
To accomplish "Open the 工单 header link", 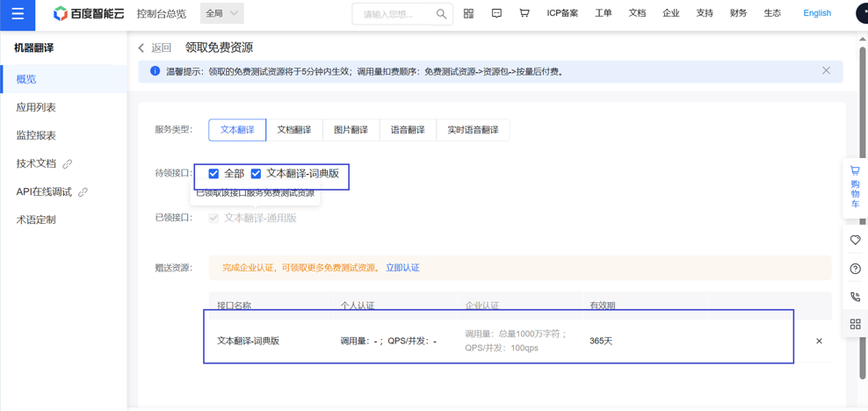I will click(604, 13).
